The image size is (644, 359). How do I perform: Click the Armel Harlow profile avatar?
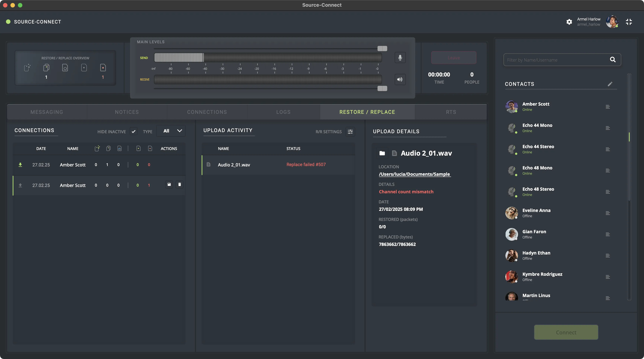pos(612,22)
